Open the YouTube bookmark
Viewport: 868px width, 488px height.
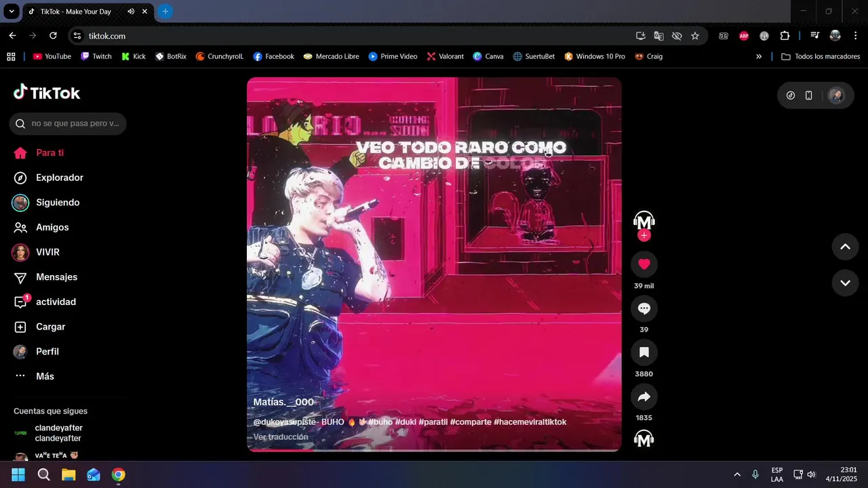pyautogui.click(x=52, y=56)
